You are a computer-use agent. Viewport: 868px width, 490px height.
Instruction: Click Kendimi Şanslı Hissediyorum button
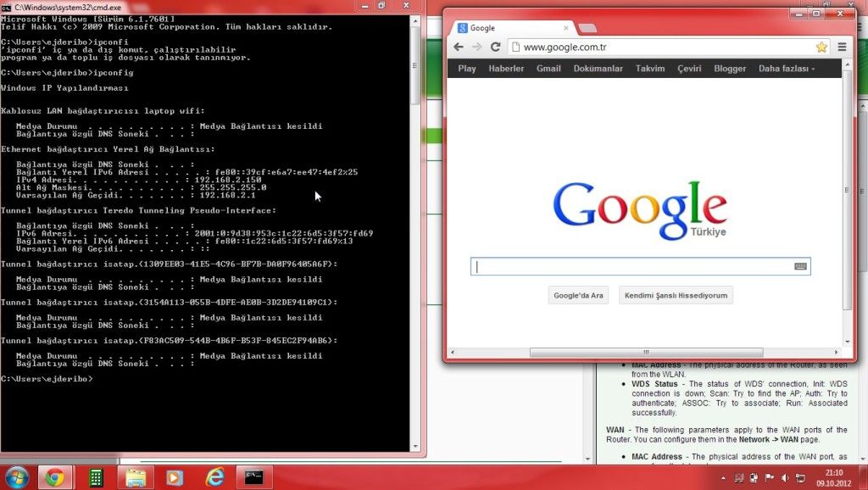(676, 295)
